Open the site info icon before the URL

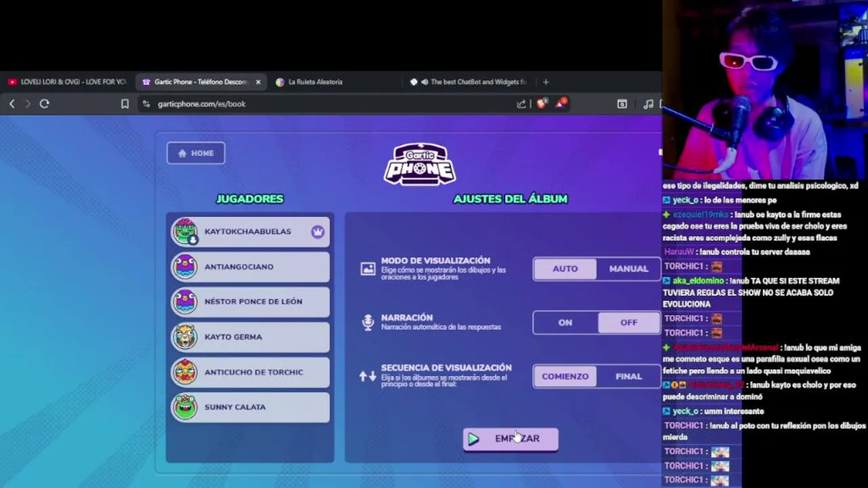pos(146,104)
